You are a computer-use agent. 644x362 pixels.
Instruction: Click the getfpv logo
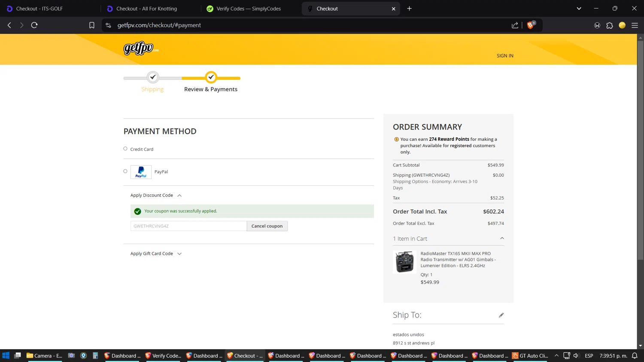pyautogui.click(x=141, y=48)
